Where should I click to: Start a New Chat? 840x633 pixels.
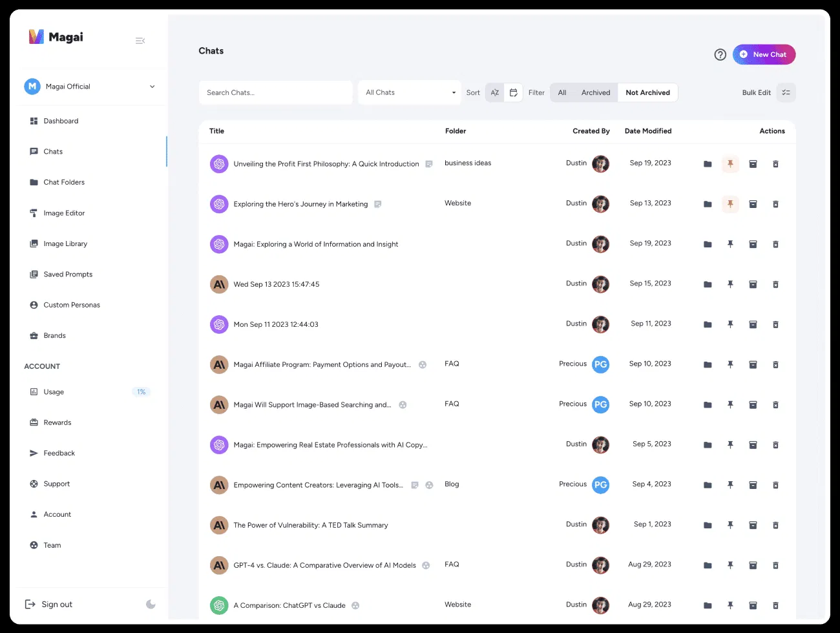[x=764, y=55]
